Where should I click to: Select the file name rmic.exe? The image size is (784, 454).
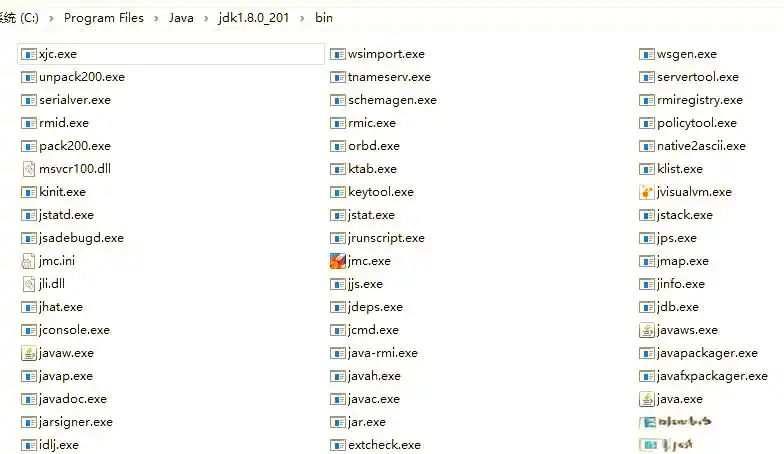(x=372, y=123)
